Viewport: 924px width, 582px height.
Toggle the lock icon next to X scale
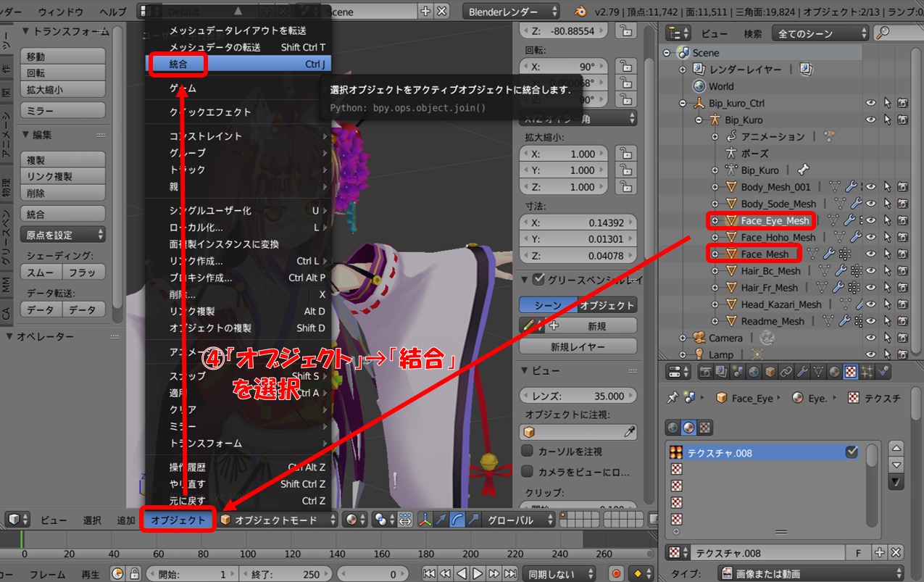coord(625,154)
